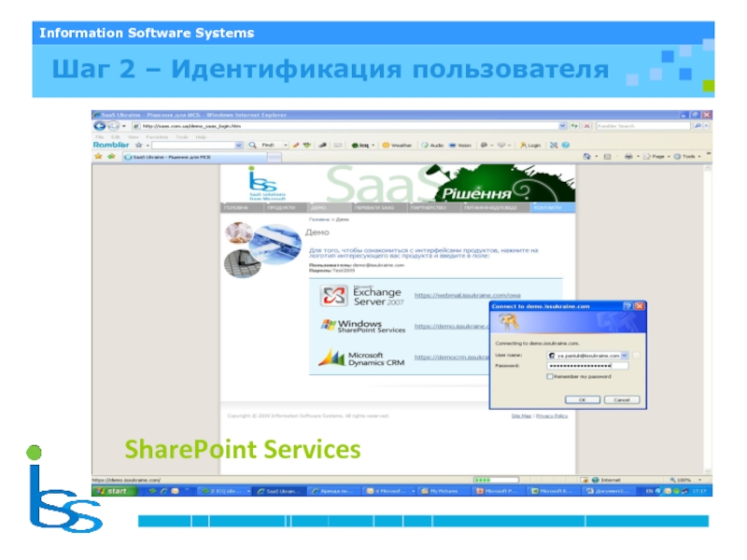Tick the Remember my password checkbox

point(550,377)
